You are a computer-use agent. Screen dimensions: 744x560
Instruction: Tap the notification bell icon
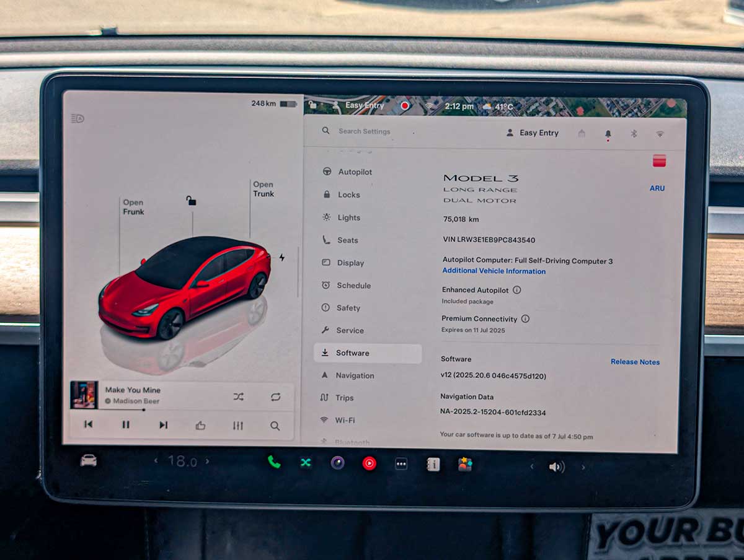pyautogui.click(x=608, y=134)
